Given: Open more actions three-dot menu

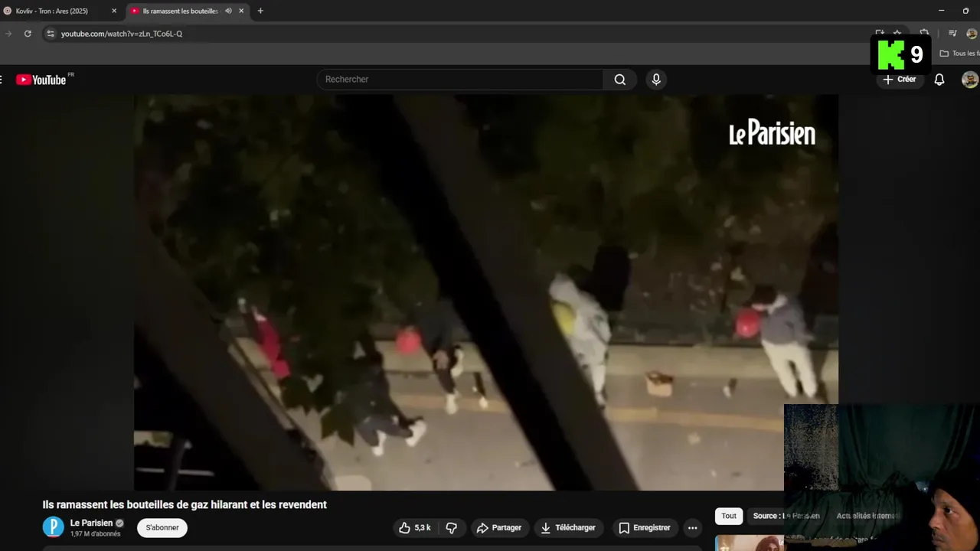Looking at the screenshot, I should point(692,528).
